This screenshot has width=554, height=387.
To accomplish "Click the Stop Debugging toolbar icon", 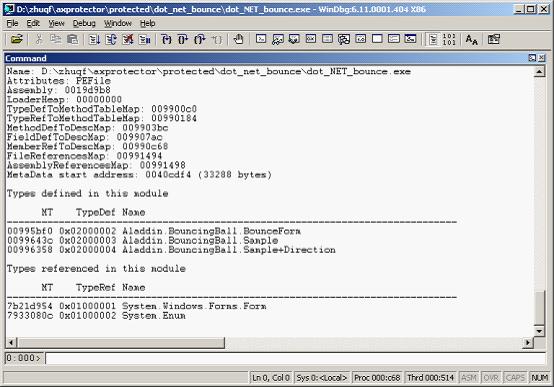I will pos(128,39).
